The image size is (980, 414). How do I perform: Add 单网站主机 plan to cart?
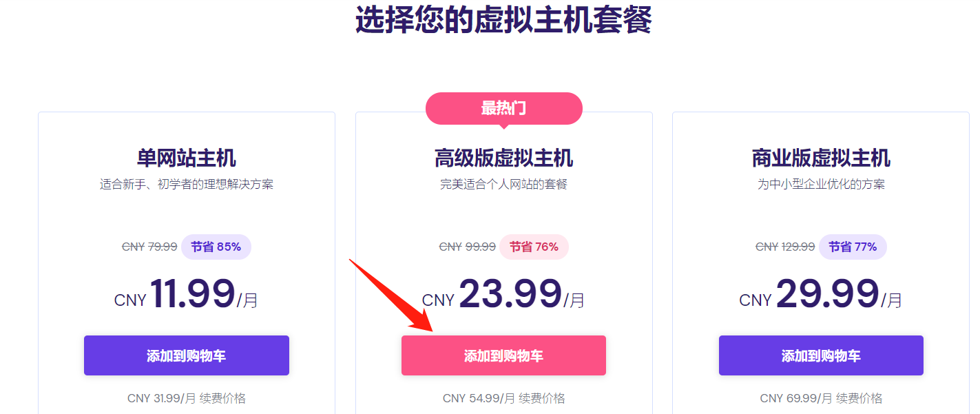pos(186,355)
